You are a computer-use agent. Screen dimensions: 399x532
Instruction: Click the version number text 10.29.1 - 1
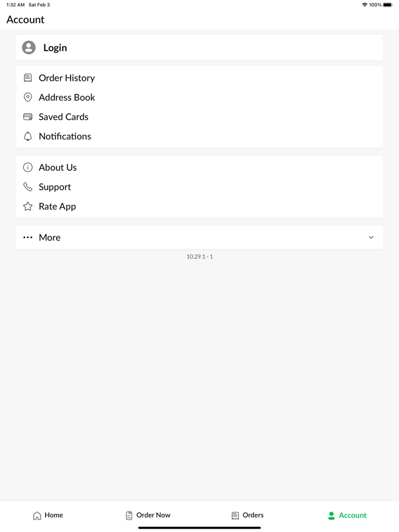[199, 256]
